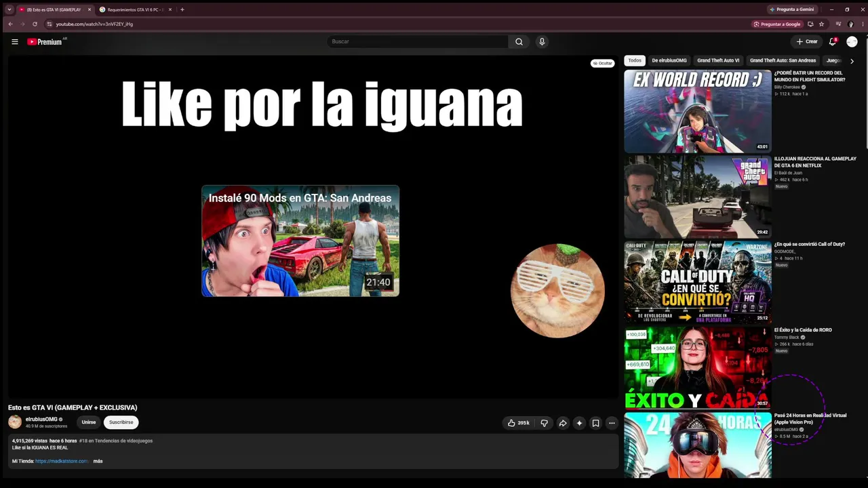
Task: Save the video with bookmark icon
Action: [x=595, y=423]
